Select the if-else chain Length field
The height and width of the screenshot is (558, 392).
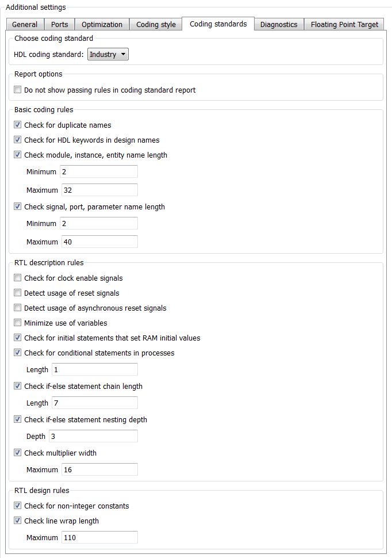(x=94, y=403)
